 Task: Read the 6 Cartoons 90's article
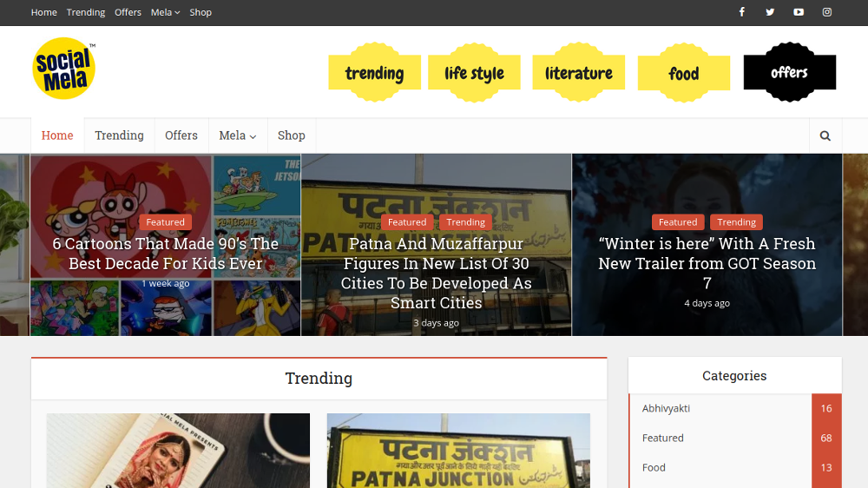[166, 254]
